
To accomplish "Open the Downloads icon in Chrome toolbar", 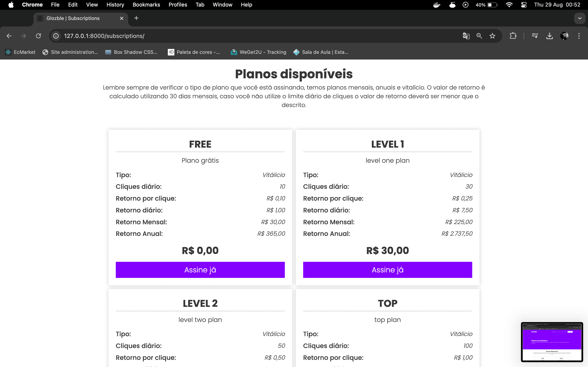I will (x=549, y=36).
